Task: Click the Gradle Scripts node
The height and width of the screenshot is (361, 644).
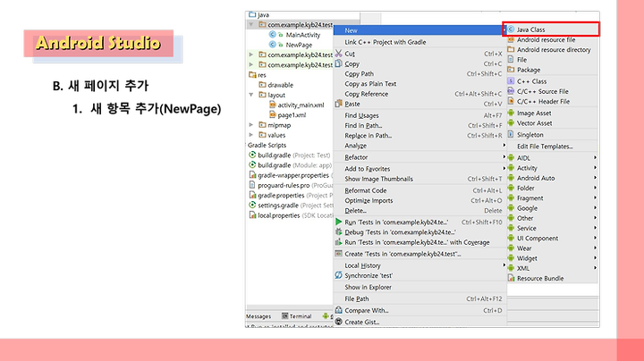Action: (x=267, y=146)
